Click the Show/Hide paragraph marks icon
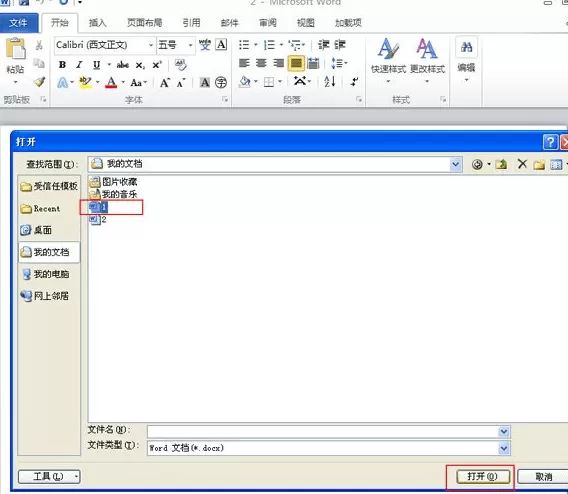Screen dimensions: 568x494 tap(354, 82)
